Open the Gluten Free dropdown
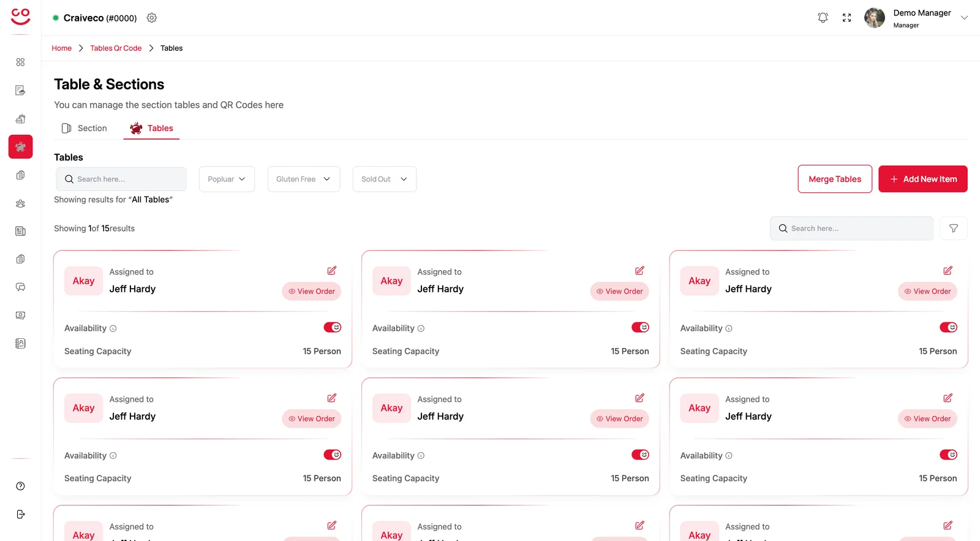The width and height of the screenshot is (980, 541). pos(304,179)
